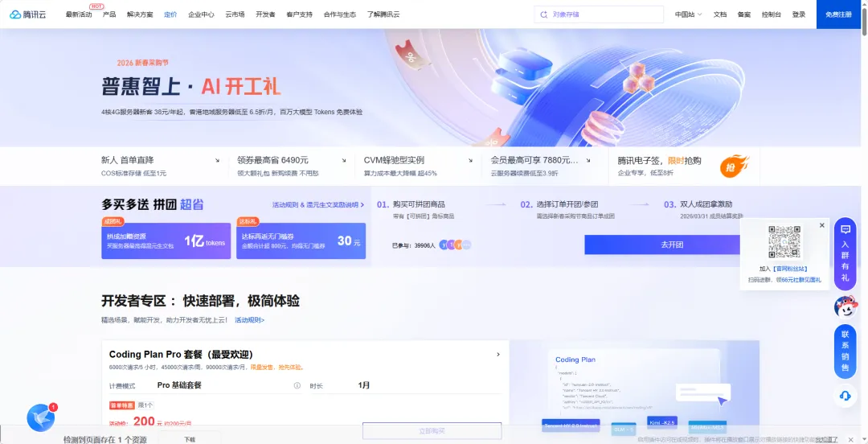Click the headset support icon
The width and height of the screenshot is (868, 444).
point(845,396)
